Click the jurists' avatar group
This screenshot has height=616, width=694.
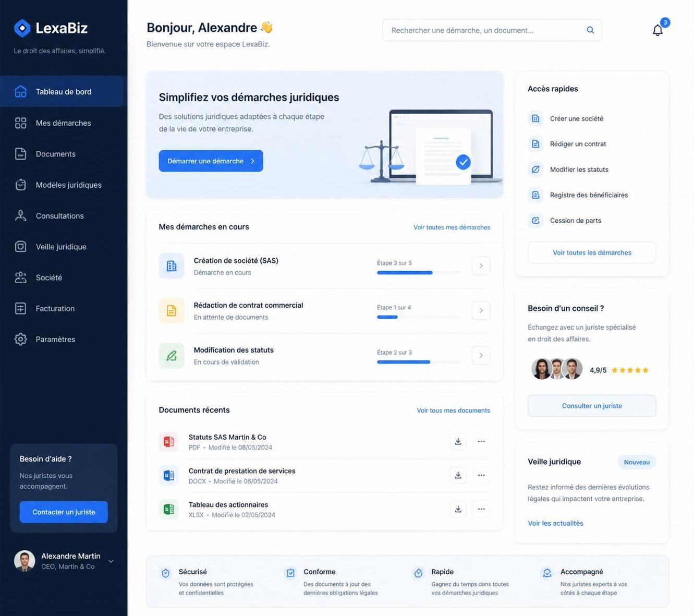click(557, 369)
